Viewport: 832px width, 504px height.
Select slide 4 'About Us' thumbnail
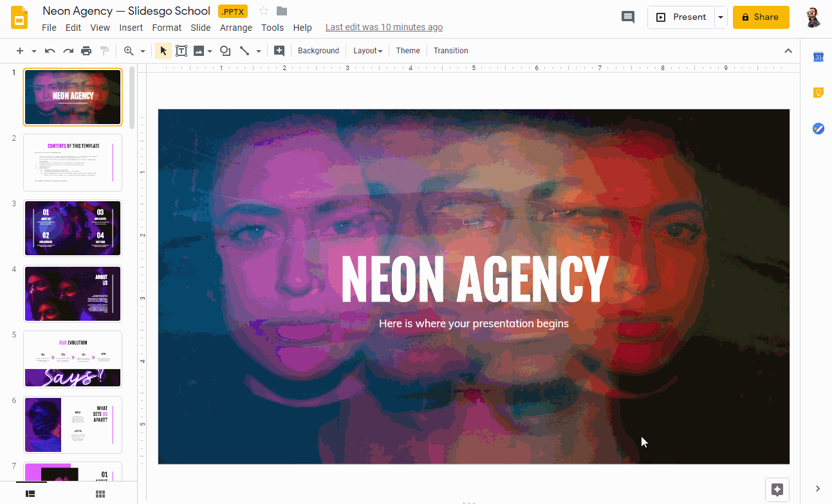(x=73, y=293)
